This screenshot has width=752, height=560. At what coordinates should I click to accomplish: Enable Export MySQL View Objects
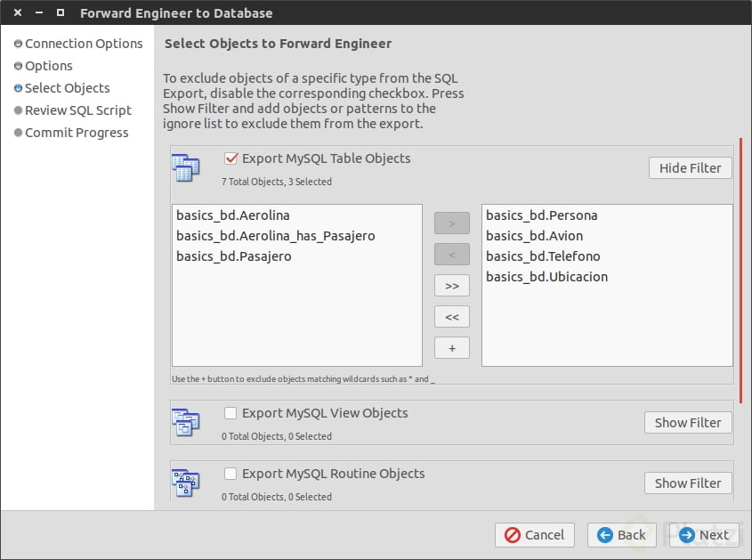(x=230, y=413)
